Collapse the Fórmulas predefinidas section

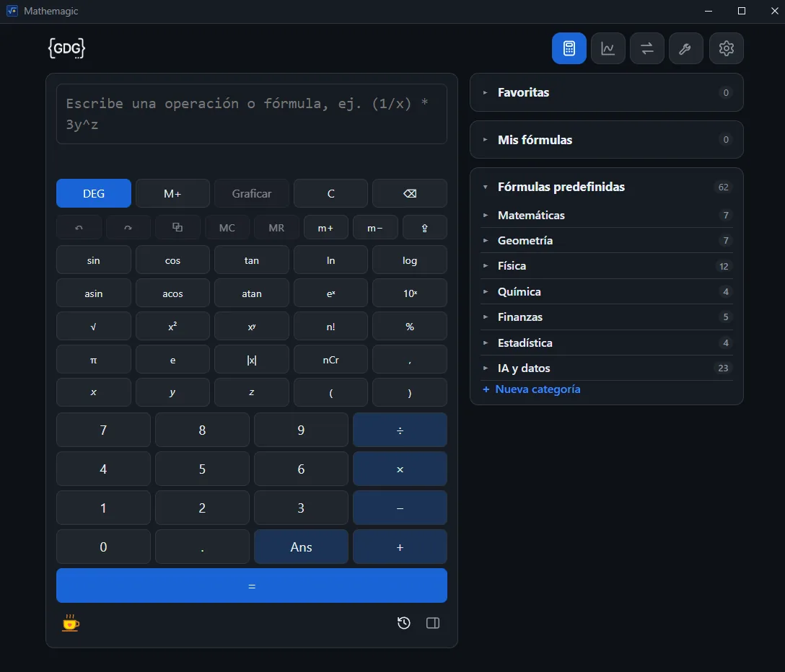(606, 187)
